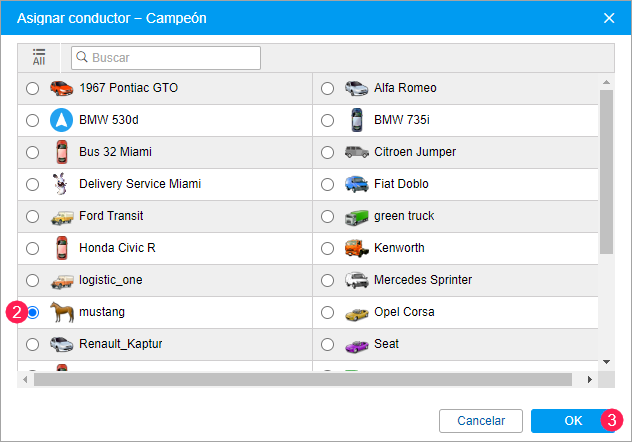Screen dimensions: 632x442
Task: Click the blue arrow icon for BMW 530d
Action: pos(61,120)
